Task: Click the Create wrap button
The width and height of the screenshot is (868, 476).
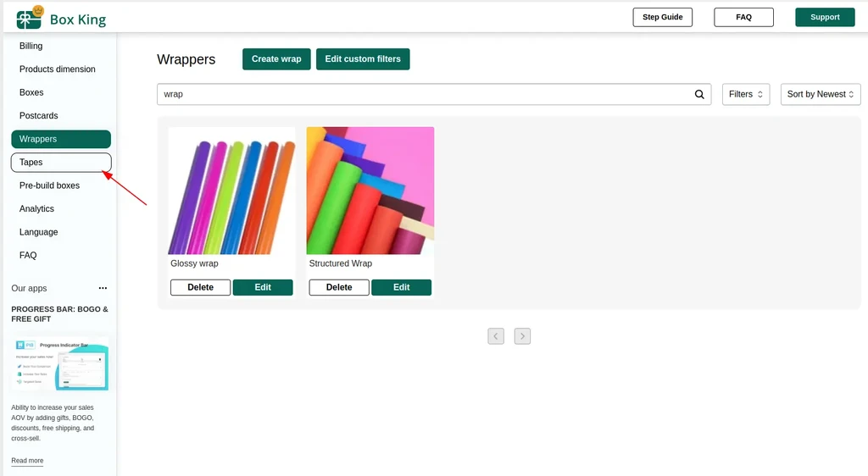Action: point(276,59)
